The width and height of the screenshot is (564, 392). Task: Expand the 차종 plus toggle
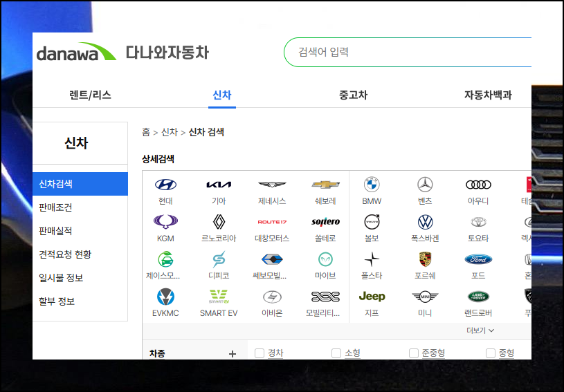[x=233, y=354]
